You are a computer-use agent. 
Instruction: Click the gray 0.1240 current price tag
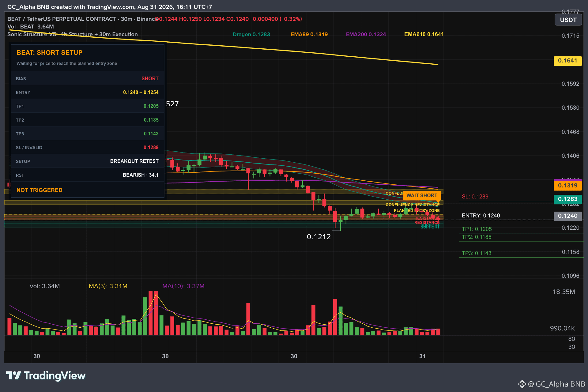point(567,216)
